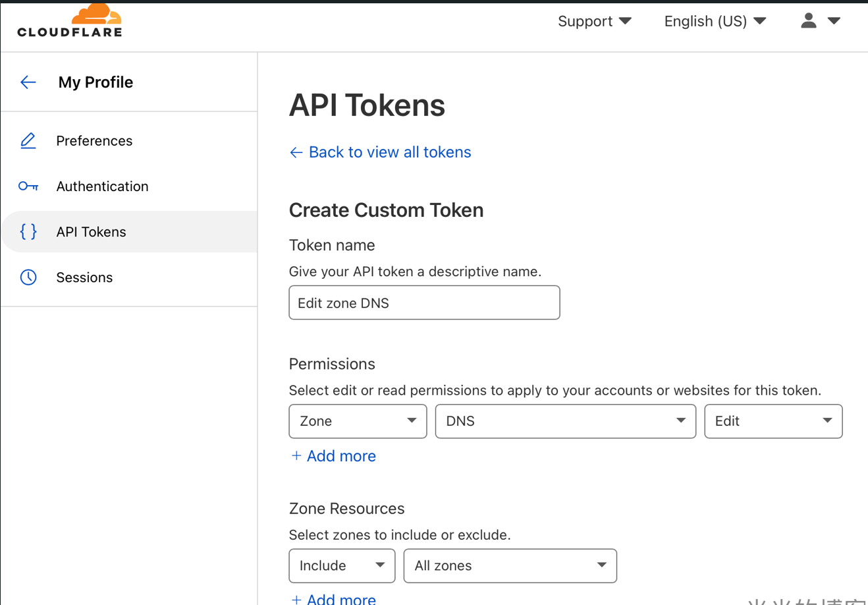The height and width of the screenshot is (605, 868).
Task: Expand the Zone permission scope dropdown
Action: [x=358, y=421]
